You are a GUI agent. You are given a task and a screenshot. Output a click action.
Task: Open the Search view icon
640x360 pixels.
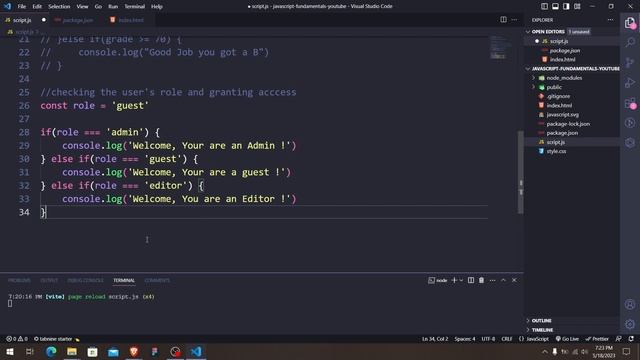[630, 42]
